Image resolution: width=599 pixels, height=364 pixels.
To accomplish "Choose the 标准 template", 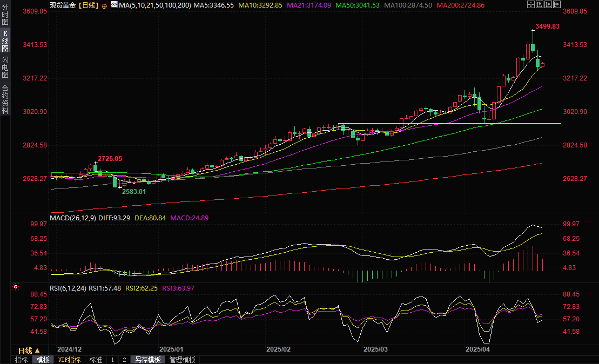I will pos(96,360).
